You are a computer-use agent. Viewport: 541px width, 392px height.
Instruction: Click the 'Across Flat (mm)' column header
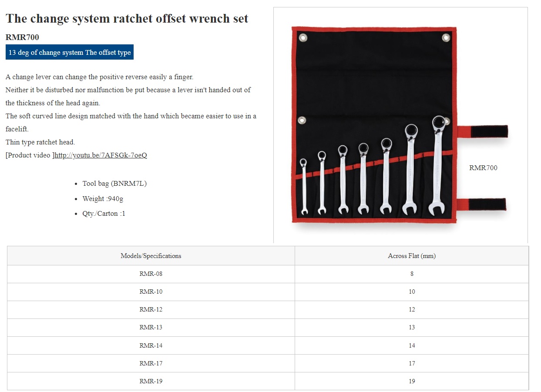click(x=412, y=256)
